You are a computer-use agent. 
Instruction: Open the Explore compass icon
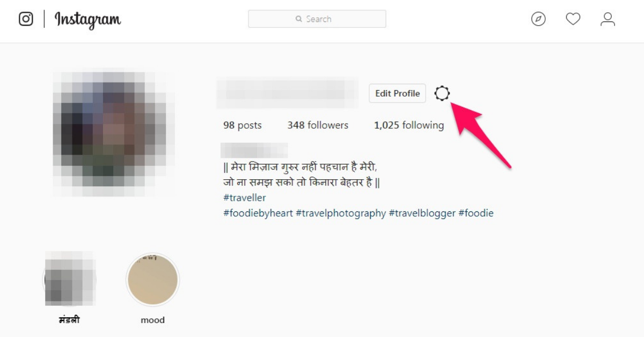(x=538, y=19)
